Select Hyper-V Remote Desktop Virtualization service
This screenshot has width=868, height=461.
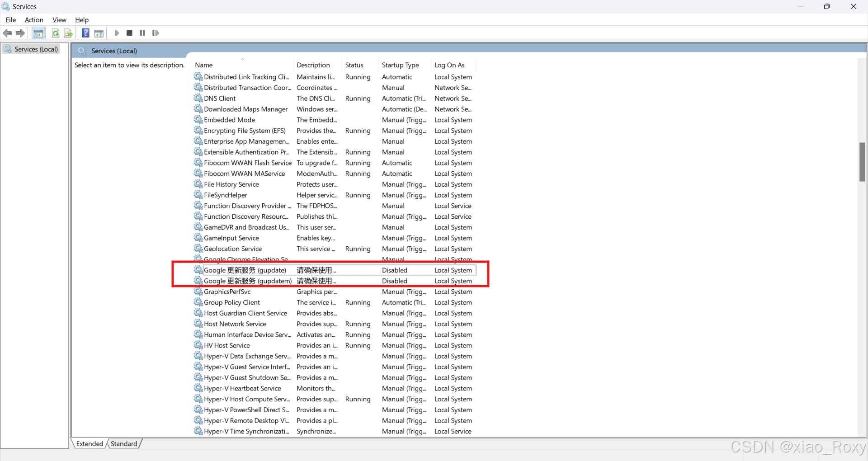(x=335, y=420)
